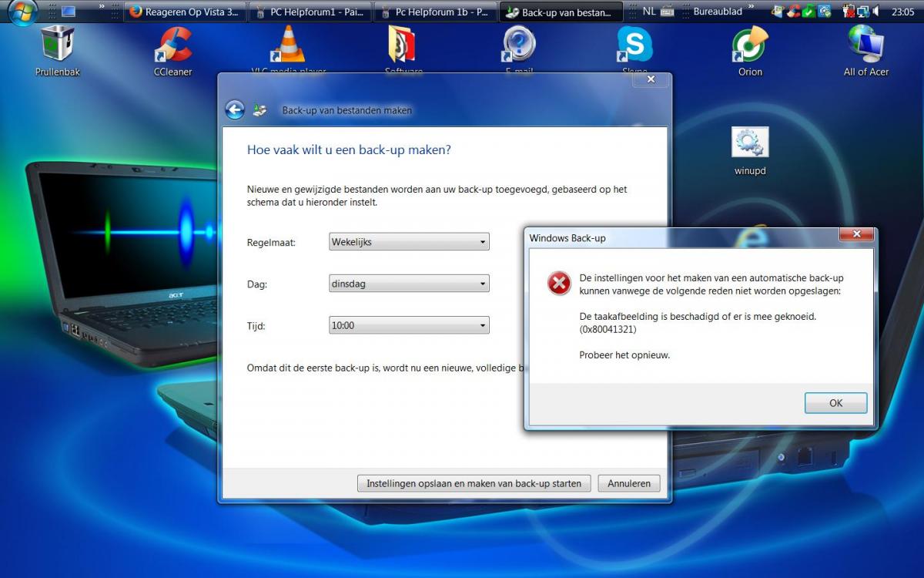This screenshot has width=924, height=578.
Task: Click the blue tray icon with checkmark
Action: click(x=824, y=12)
